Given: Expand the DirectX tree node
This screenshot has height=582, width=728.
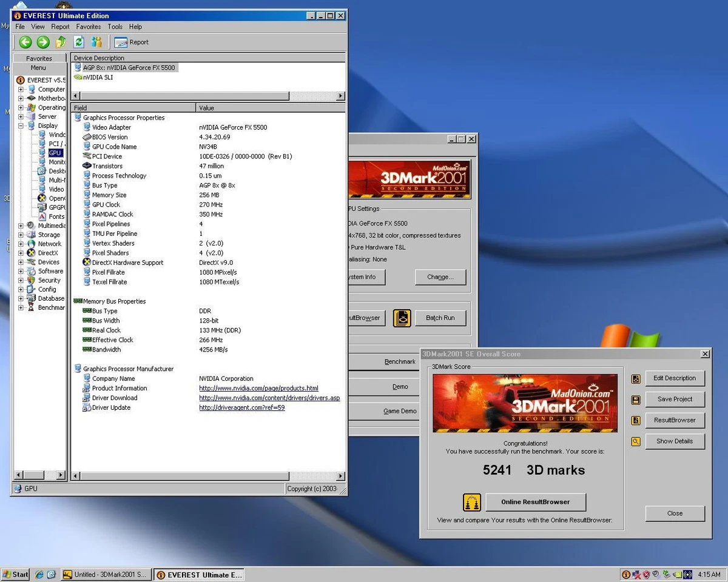Looking at the screenshot, I should pyautogui.click(x=21, y=253).
